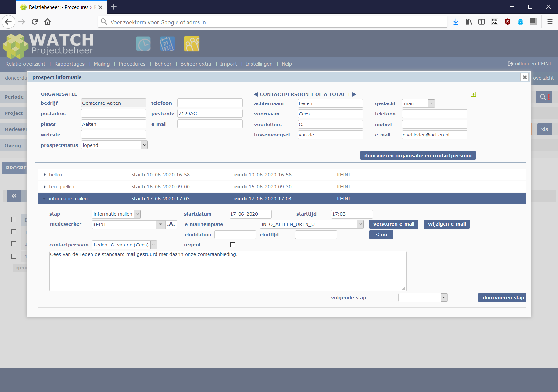Open the browser library icon
This screenshot has width=558, height=392.
point(469,22)
